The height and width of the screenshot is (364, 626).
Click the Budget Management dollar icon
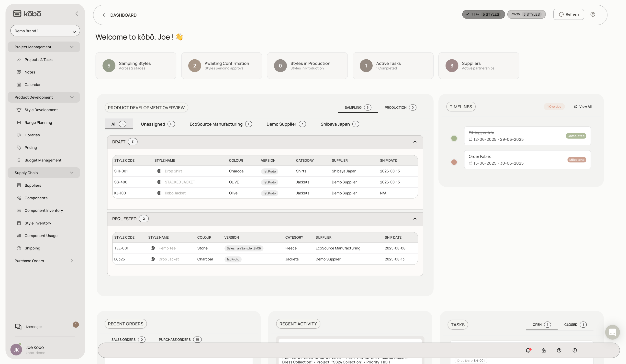(19, 160)
